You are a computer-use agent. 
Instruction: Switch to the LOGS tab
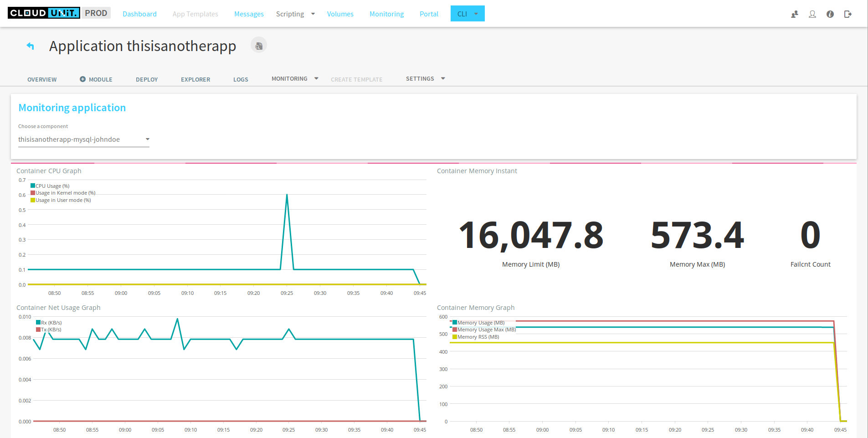click(x=241, y=79)
